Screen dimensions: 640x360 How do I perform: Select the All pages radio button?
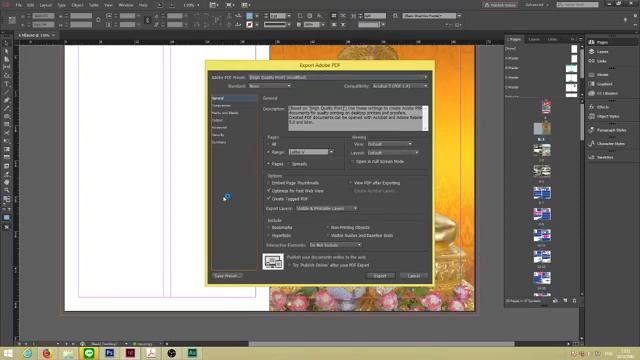click(269, 144)
